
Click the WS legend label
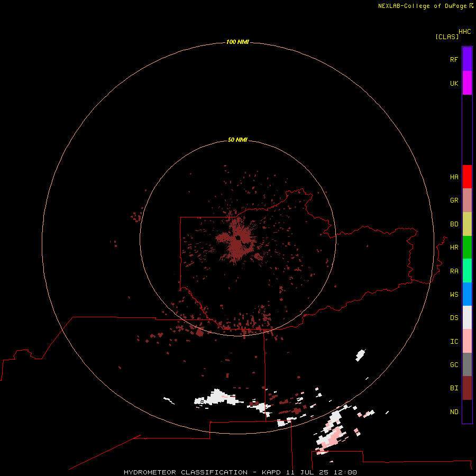[454, 294]
